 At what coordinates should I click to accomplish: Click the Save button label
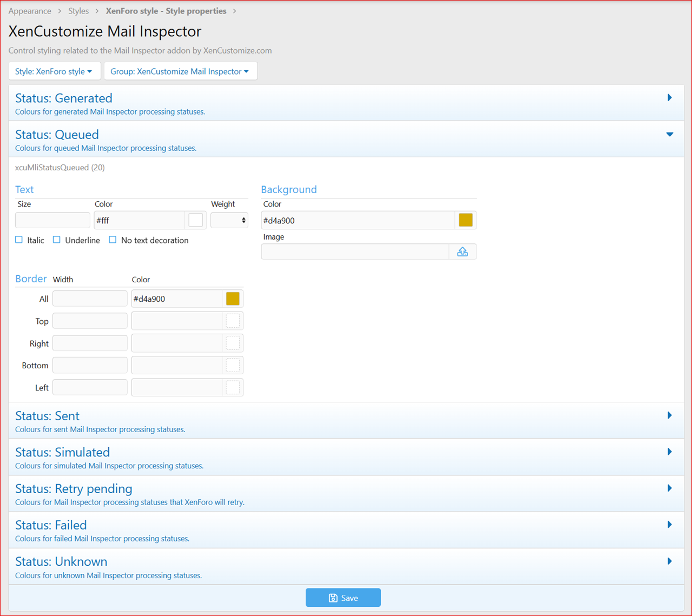(350, 598)
